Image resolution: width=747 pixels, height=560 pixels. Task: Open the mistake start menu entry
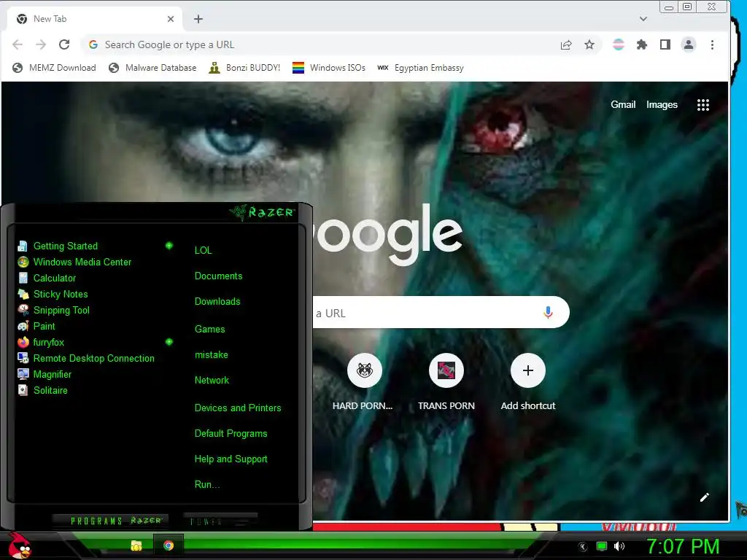pyautogui.click(x=211, y=355)
